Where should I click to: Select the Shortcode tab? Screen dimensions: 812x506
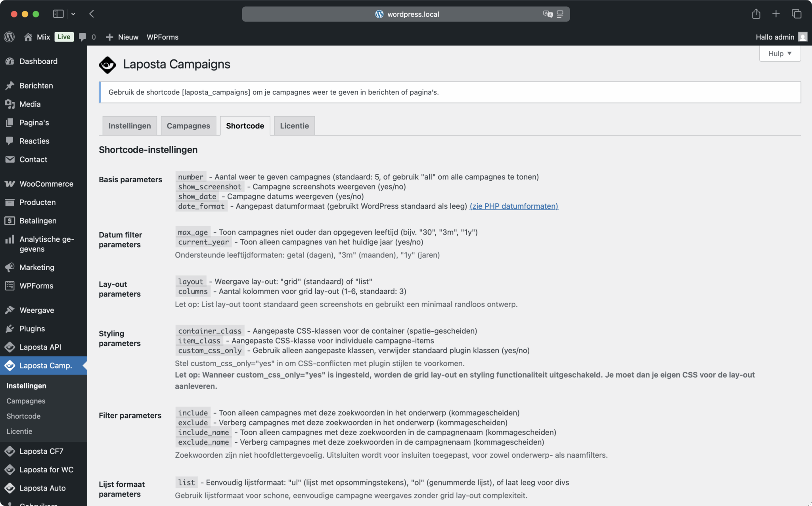click(x=245, y=126)
